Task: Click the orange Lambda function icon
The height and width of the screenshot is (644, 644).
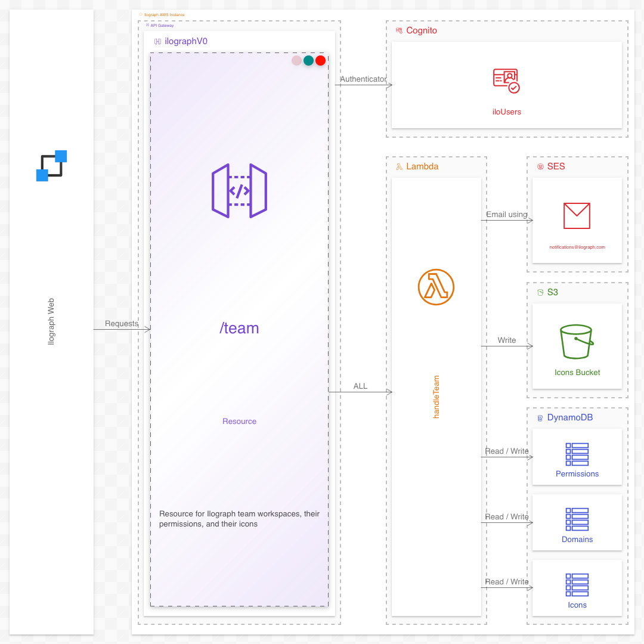Action: tap(436, 287)
